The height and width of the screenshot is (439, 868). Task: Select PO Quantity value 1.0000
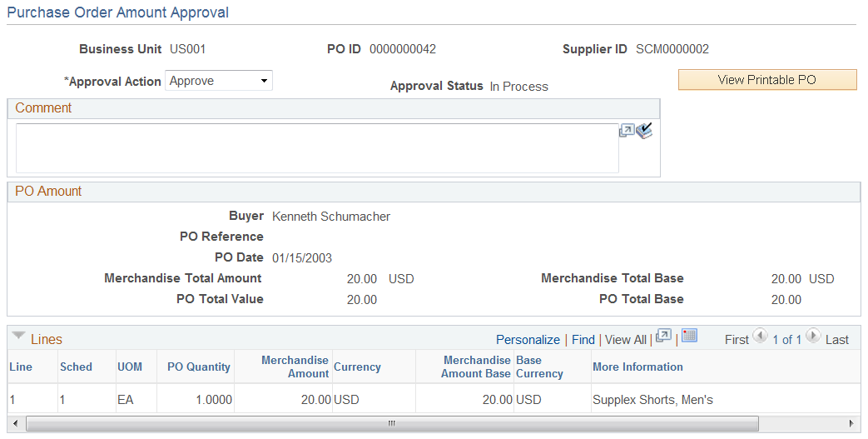(214, 400)
